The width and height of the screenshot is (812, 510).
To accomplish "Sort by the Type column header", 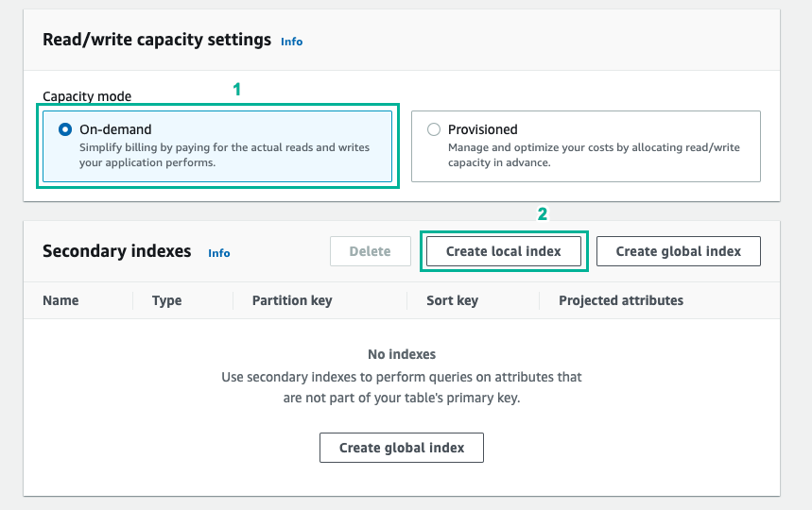I will tap(166, 300).
